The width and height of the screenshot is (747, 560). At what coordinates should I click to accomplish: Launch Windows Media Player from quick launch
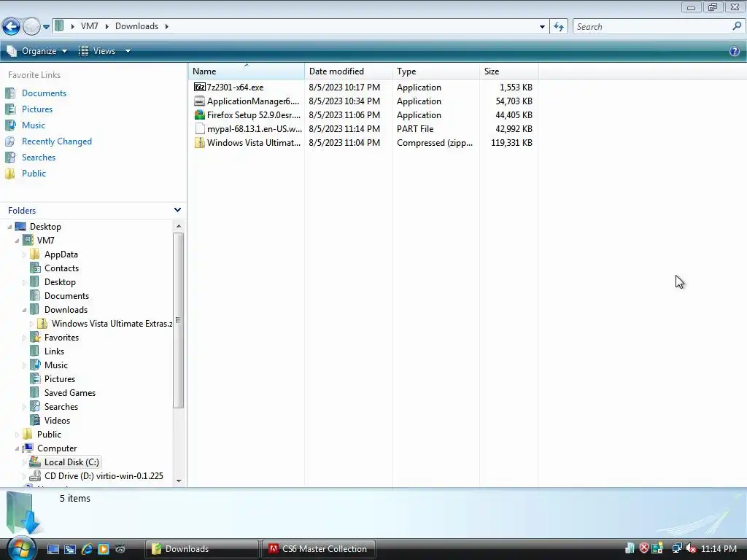tap(104, 549)
